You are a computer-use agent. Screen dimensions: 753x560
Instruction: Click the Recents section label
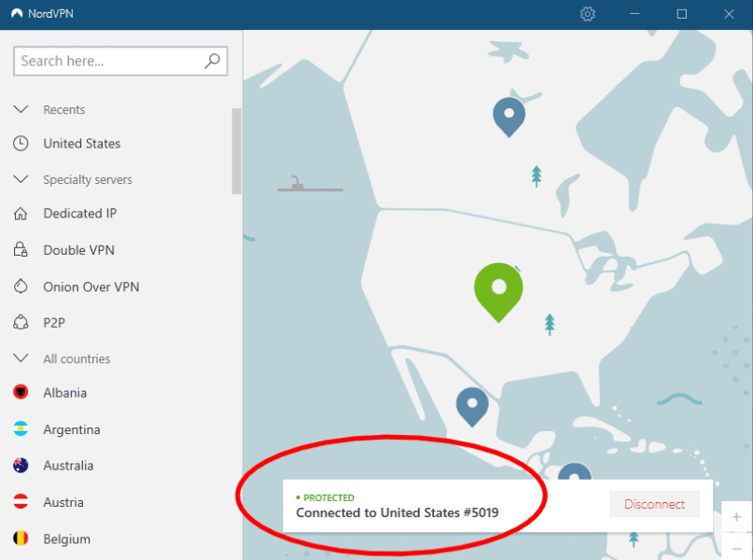coord(63,109)
